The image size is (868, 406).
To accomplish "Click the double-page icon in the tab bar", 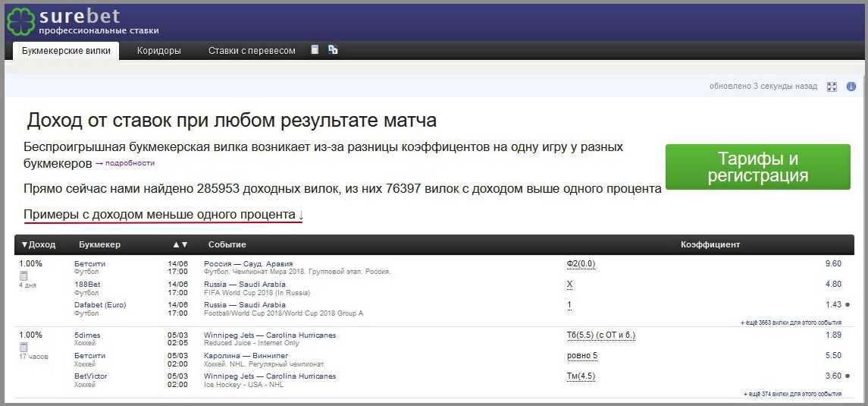I will pyautogui.click(x=333, y=50).
